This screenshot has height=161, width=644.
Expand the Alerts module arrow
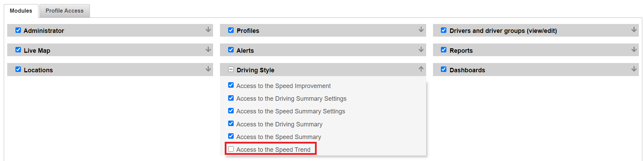coord(421,50)
